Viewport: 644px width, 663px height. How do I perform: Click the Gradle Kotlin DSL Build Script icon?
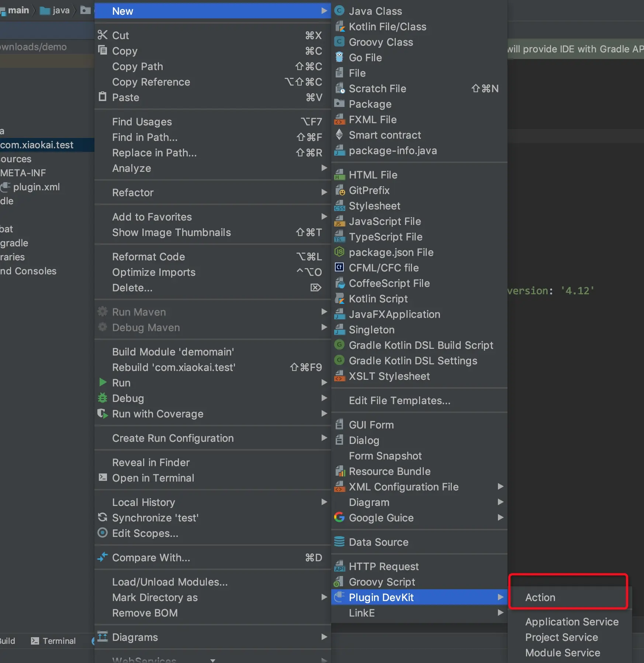coord(339,345)
